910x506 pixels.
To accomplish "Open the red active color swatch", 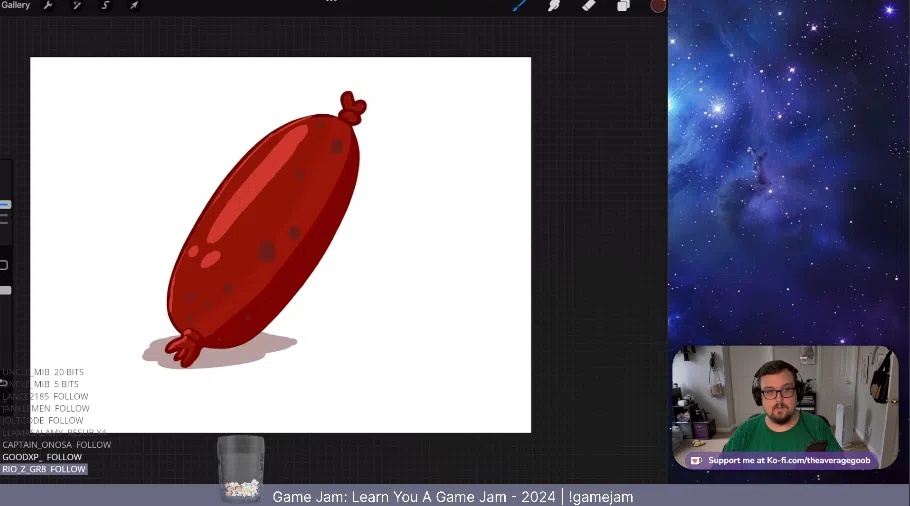I will (657, 6).
